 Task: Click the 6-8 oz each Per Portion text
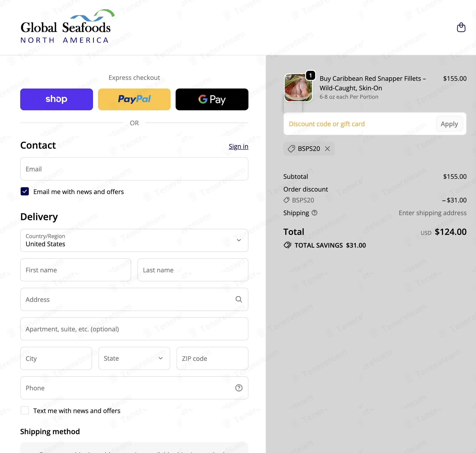349,97
